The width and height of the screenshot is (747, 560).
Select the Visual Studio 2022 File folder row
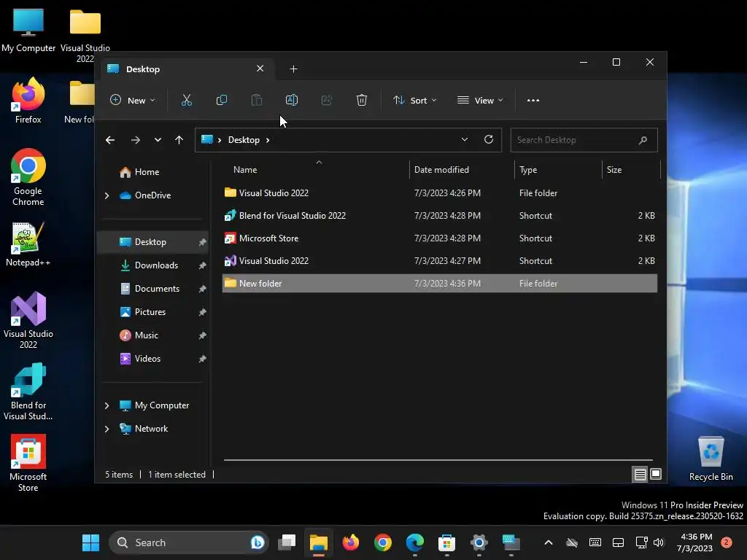pos(440,192)
